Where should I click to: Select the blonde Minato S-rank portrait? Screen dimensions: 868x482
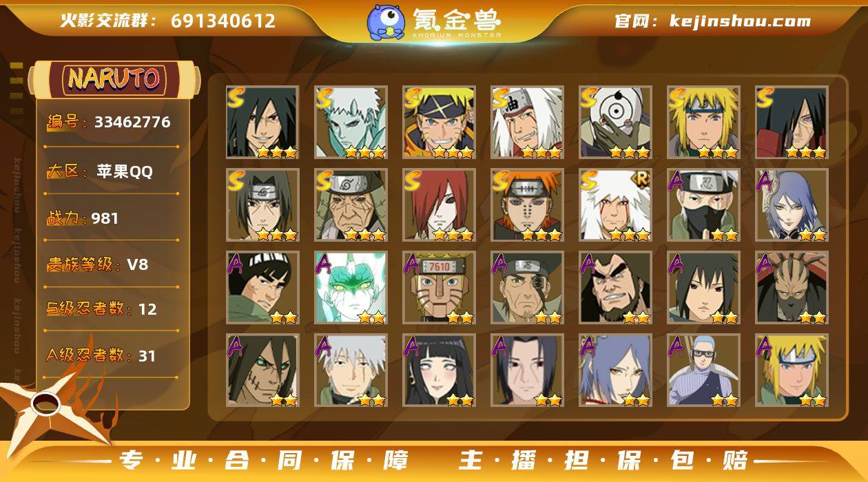pyautogui.click(x=703, y=123)
